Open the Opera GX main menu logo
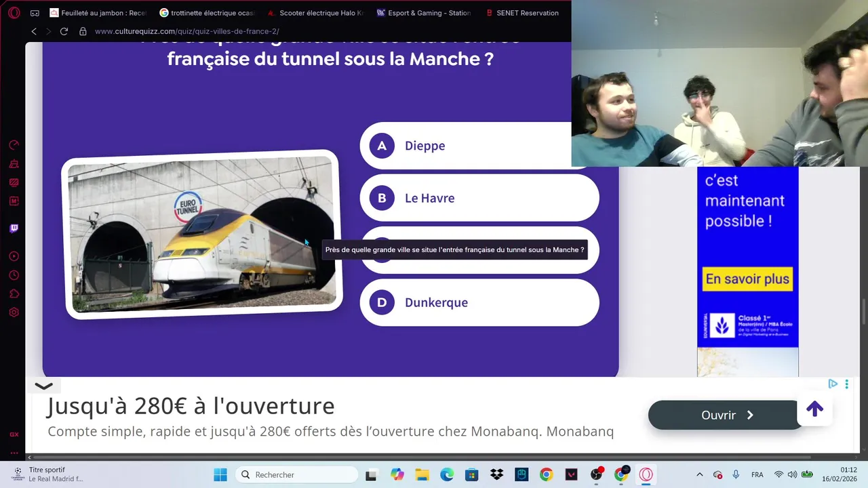The image size is (868, 488). [x=14, y=13]
